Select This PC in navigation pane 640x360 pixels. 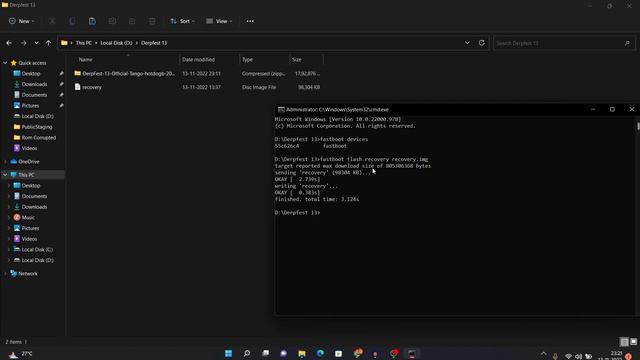(x=26, y=175)
